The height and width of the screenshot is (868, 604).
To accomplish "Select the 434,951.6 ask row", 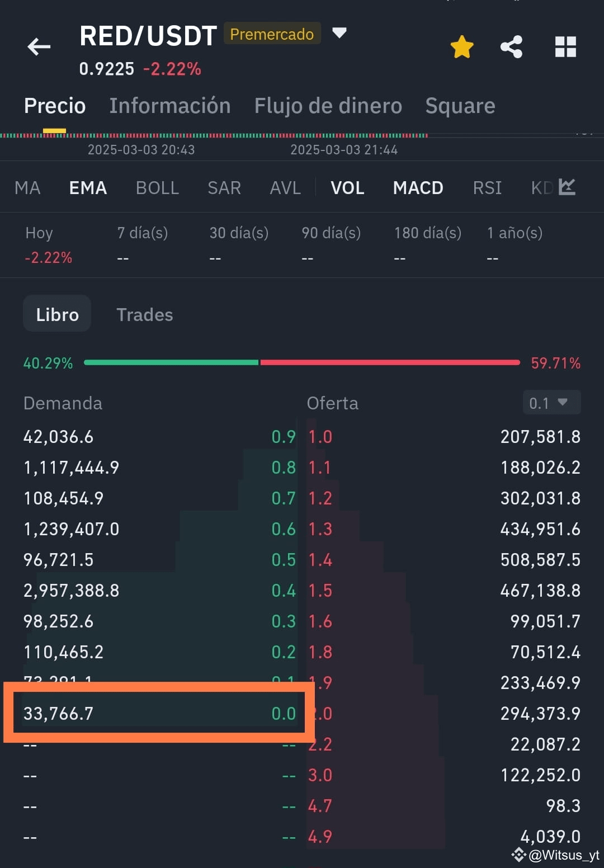I will (445, 529).
